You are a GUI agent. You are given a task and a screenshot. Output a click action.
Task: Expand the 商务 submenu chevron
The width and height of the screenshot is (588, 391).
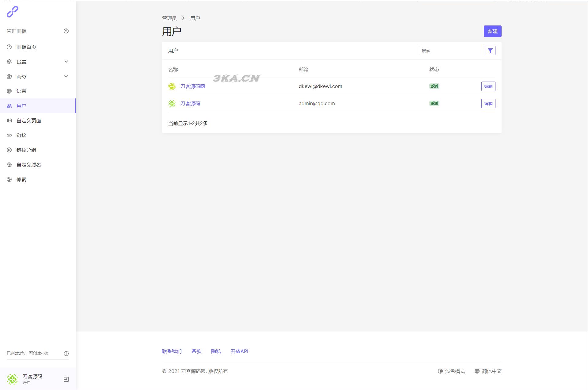(x=66, y=76)
